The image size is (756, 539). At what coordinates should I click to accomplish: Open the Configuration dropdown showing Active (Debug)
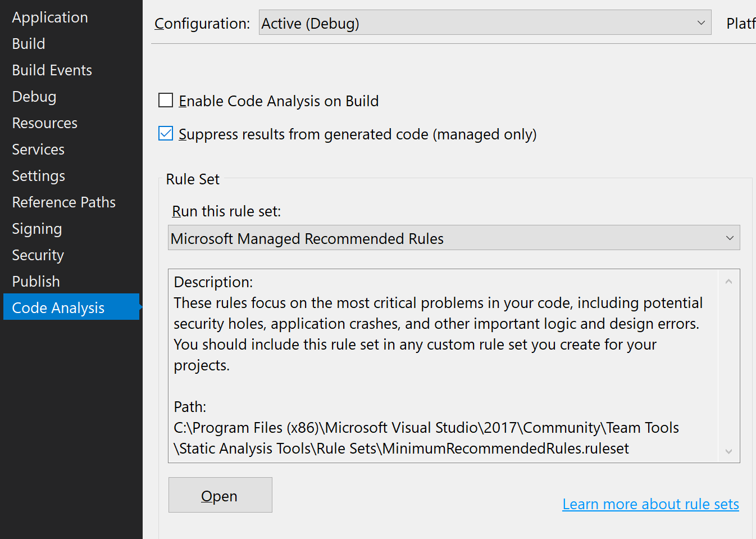[x=700, y=23]
